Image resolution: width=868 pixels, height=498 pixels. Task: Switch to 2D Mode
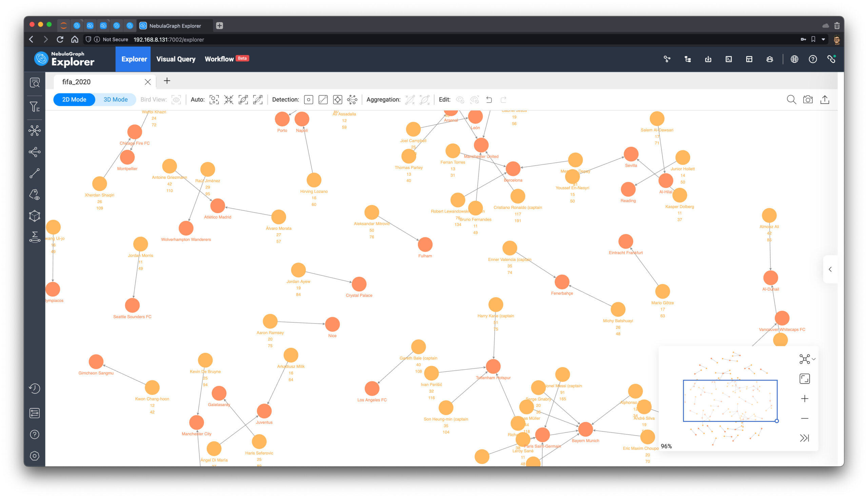click(x=74, y=100)
